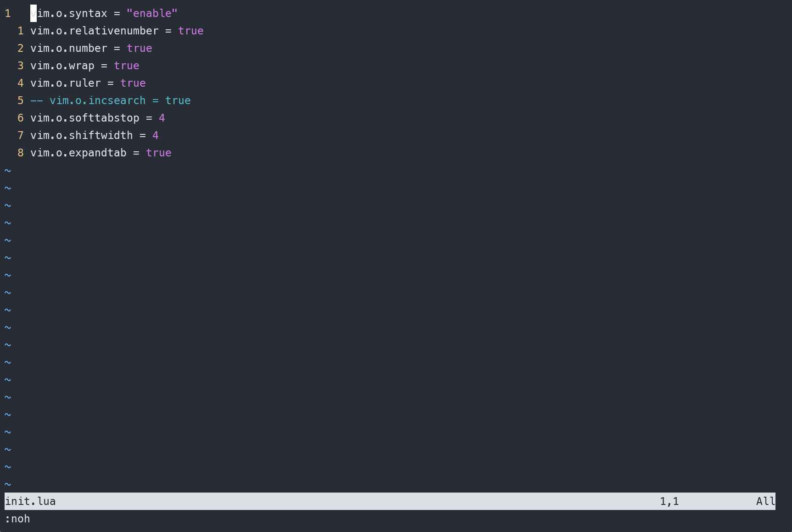The image size is (792, 532).
Task: Click relative line number 3 in gutter
Action: [21, 66]
